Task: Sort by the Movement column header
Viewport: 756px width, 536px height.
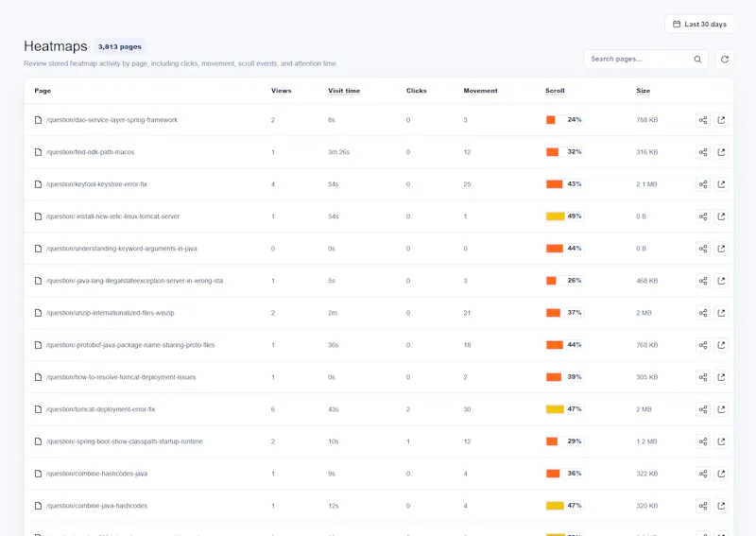Action: [480, 91]
